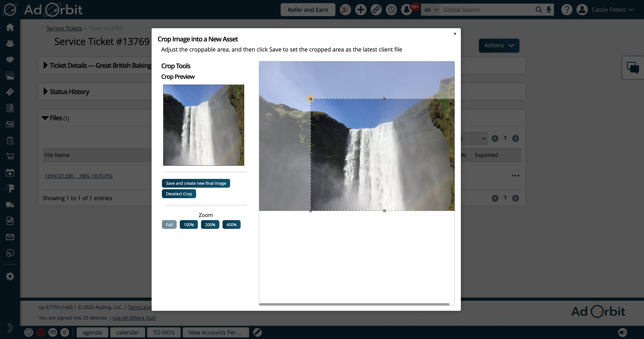Open the page size dropdown in Files table
Screen dimensions: 644x339
(x=474, y=138)
